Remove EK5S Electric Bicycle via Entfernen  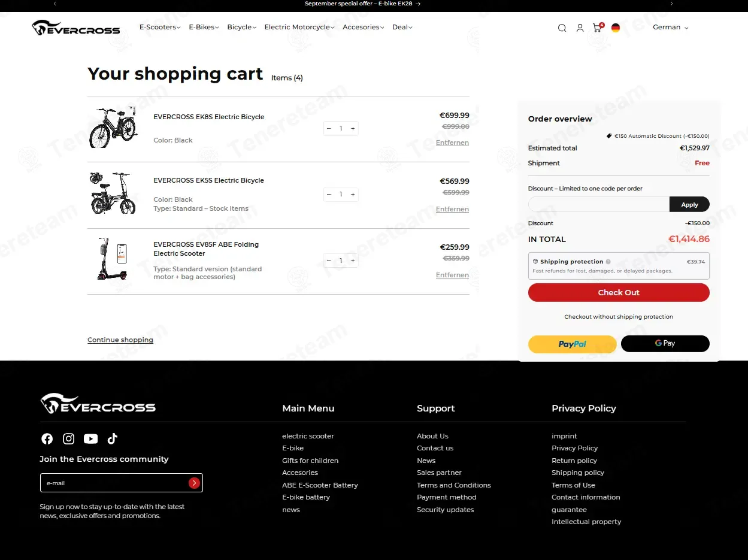pyautogui.click(x=452, y=209)
